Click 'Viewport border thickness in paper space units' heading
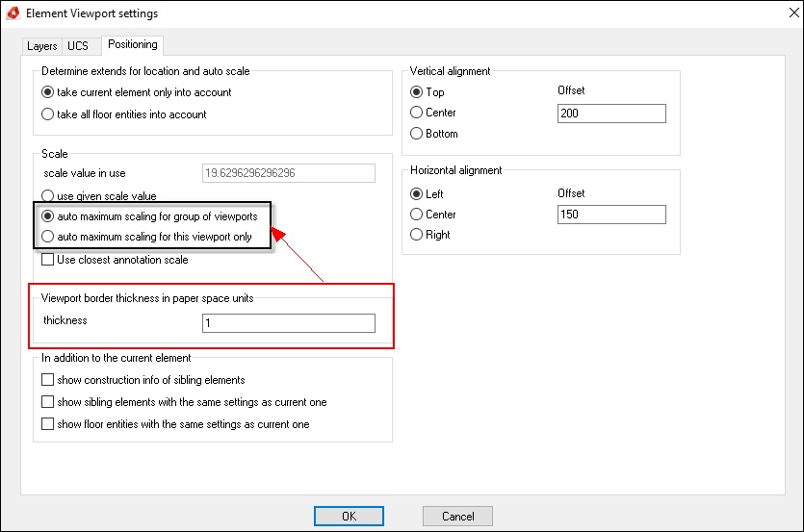The width and height of the screenshot is (804, 532). (x=147, y=298)
